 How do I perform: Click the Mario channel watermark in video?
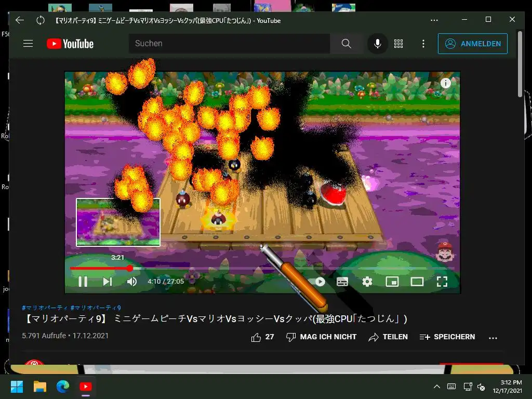[445, 251]
